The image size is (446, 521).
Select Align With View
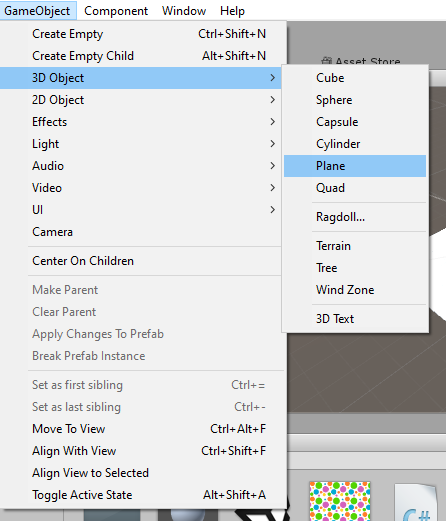[143, 451]
